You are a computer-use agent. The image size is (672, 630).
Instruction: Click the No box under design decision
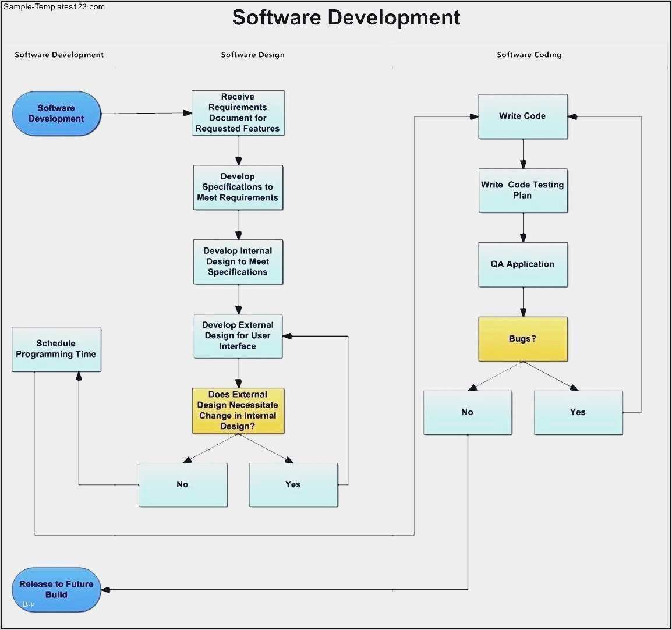[x=183, y=484]
